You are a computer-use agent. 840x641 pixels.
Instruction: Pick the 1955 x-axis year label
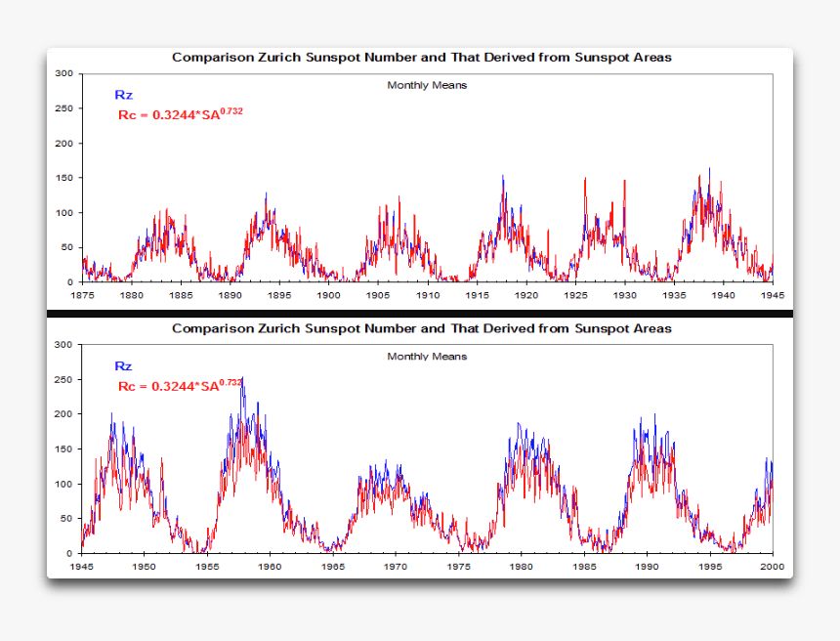click(x=207, y=567)
